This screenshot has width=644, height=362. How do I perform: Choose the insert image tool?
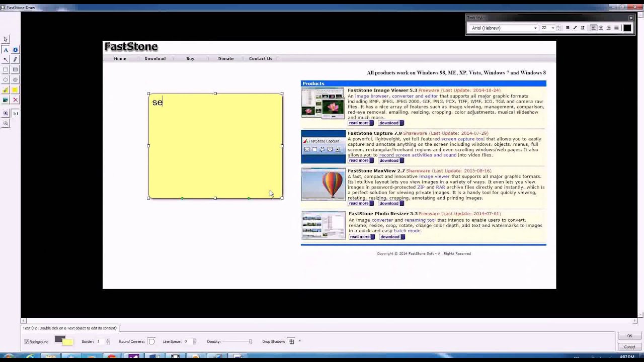click(6, 100)
